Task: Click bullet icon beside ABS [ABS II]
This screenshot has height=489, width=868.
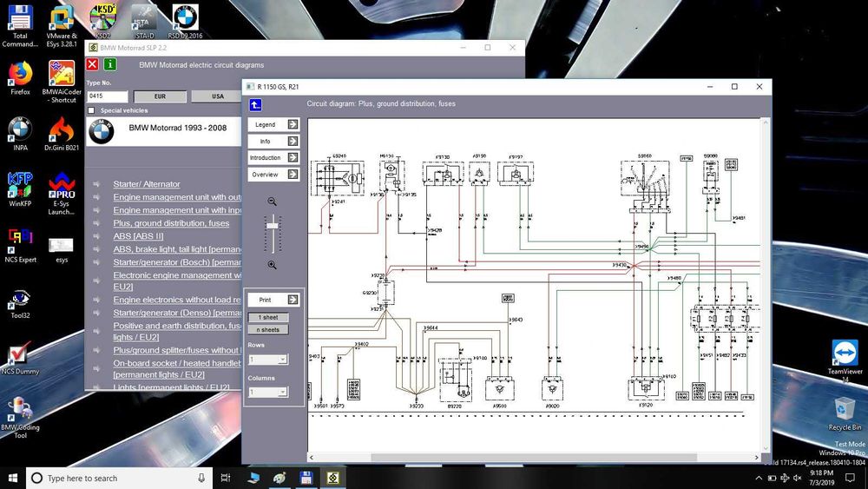Action: coord(96,236)
